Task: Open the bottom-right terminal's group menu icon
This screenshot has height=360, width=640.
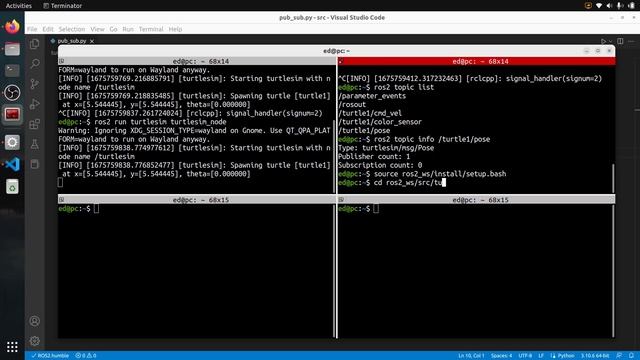Action: pyautogui.click(x=341, y=200)
